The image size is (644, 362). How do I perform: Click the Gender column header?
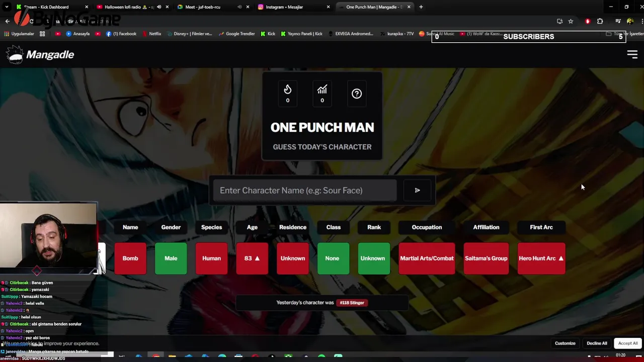(171, 227)
